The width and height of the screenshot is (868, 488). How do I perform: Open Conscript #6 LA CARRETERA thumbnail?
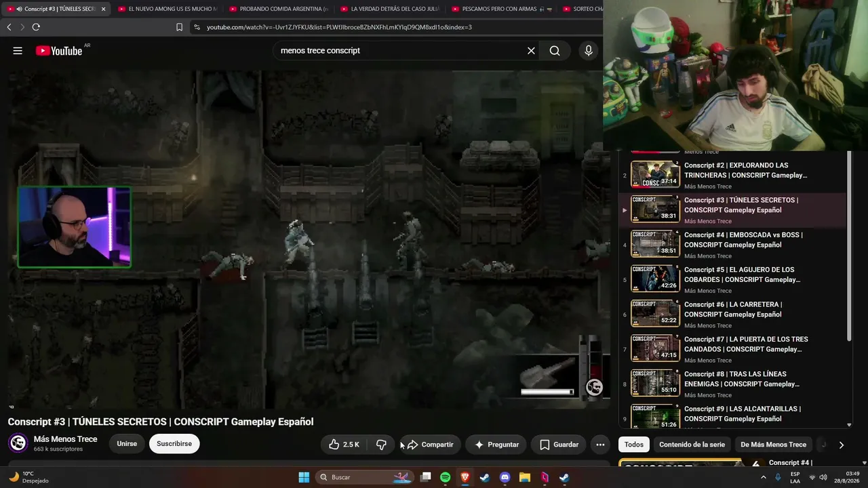(x=655, y=314)
